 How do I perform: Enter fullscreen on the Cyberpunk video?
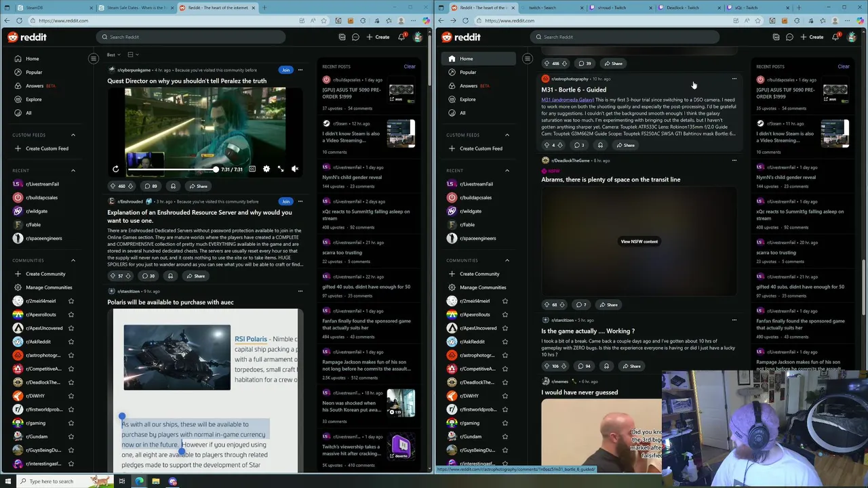[281, 169]
